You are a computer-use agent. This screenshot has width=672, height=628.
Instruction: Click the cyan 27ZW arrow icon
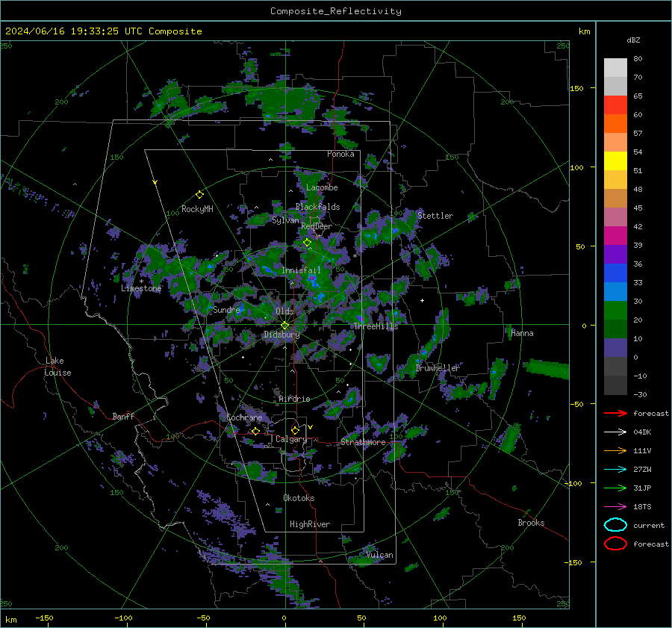[x=615, y=470]
